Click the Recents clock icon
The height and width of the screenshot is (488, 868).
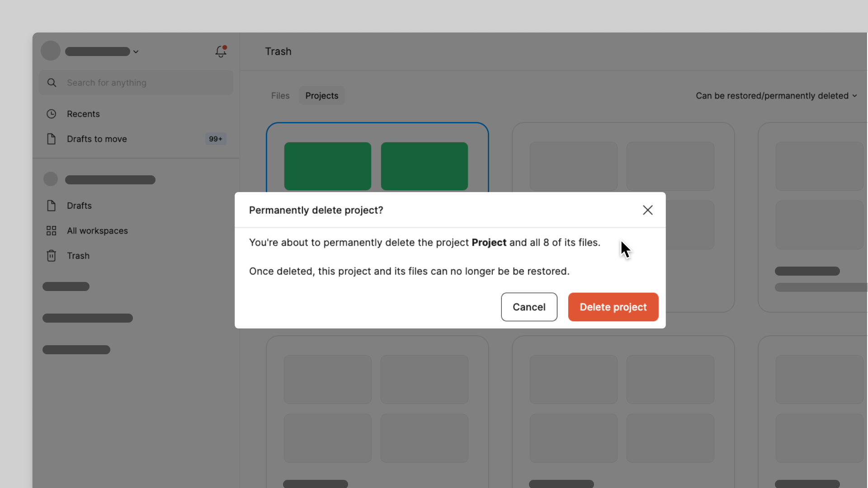52,114
